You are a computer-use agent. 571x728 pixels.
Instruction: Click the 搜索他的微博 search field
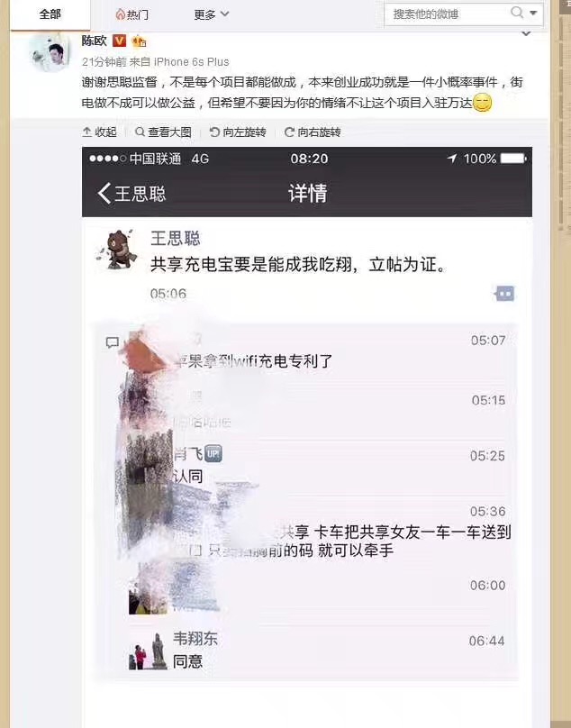pyautogui.click(x=446, y=14)
